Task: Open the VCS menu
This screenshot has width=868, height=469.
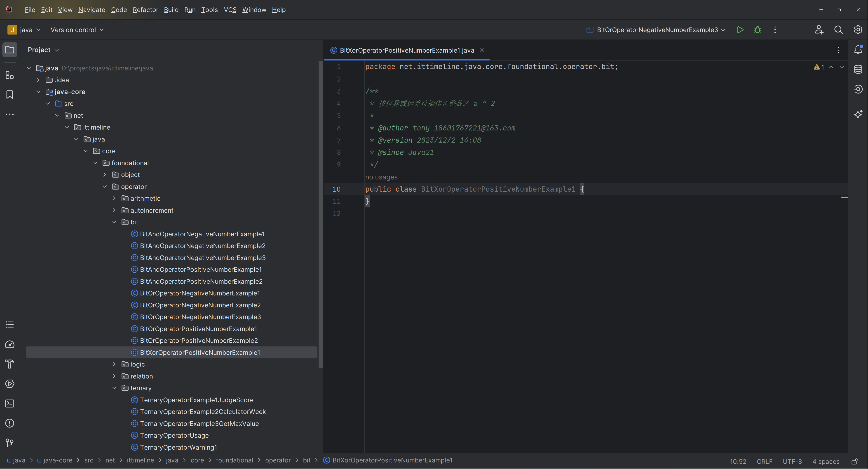Action: click(x=230, y=10)
